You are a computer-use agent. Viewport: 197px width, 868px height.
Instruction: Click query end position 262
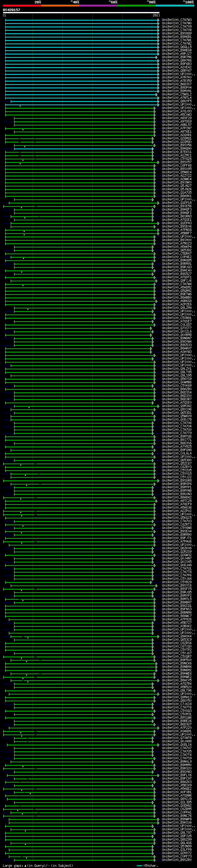click(x=155, y=15)
